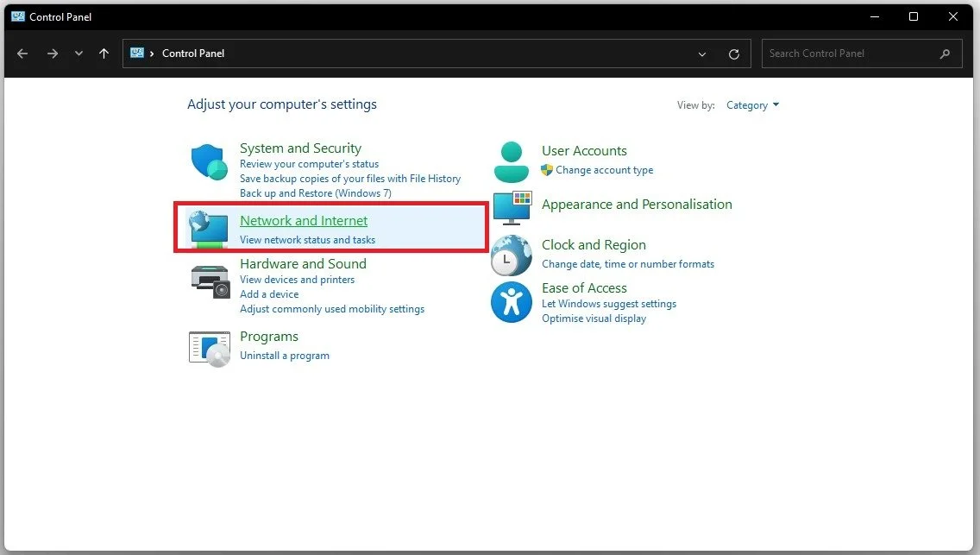The width and height of the screenshot is (980, 555).
Task: Click View devices and printers
Action: (x=297, y=280)
